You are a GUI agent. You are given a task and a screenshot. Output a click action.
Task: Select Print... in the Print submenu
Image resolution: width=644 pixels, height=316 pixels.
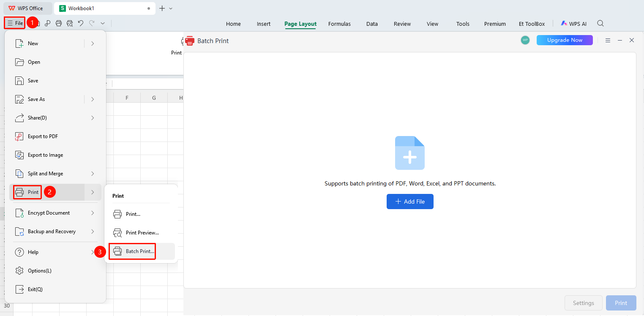[x=142, y=214]
